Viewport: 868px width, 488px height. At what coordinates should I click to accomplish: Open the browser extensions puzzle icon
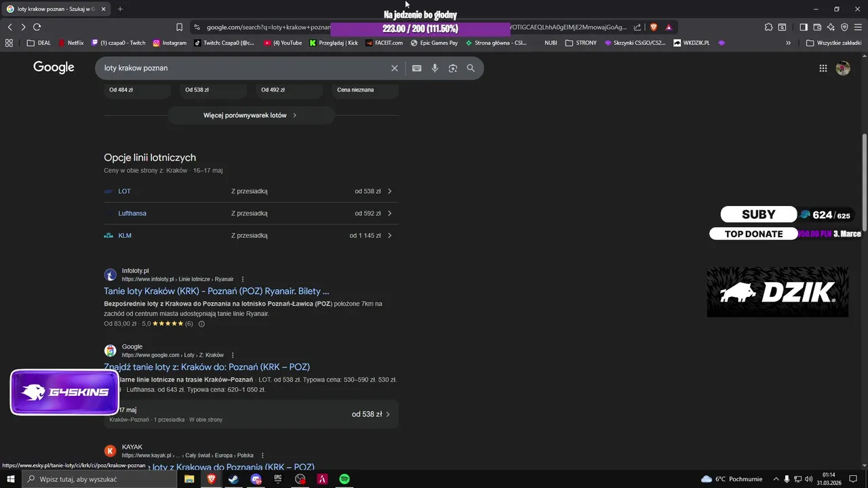point(768,27)
